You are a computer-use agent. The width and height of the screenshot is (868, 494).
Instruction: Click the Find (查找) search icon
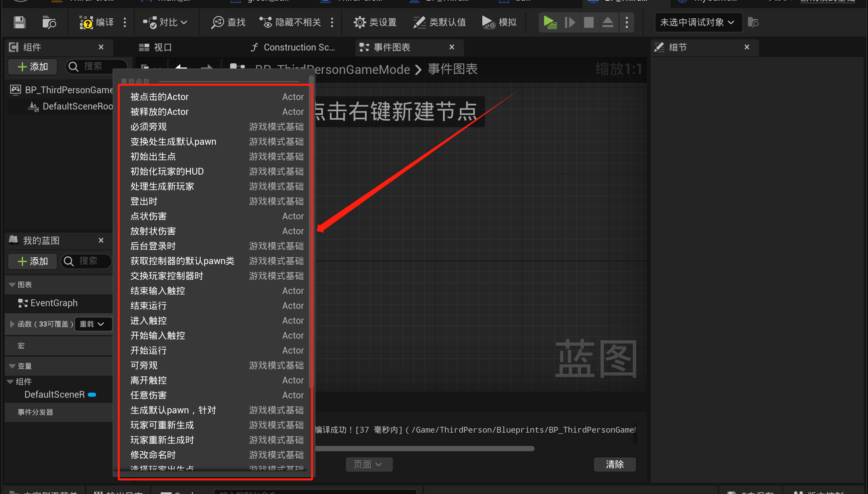click(x=217, y=22)
